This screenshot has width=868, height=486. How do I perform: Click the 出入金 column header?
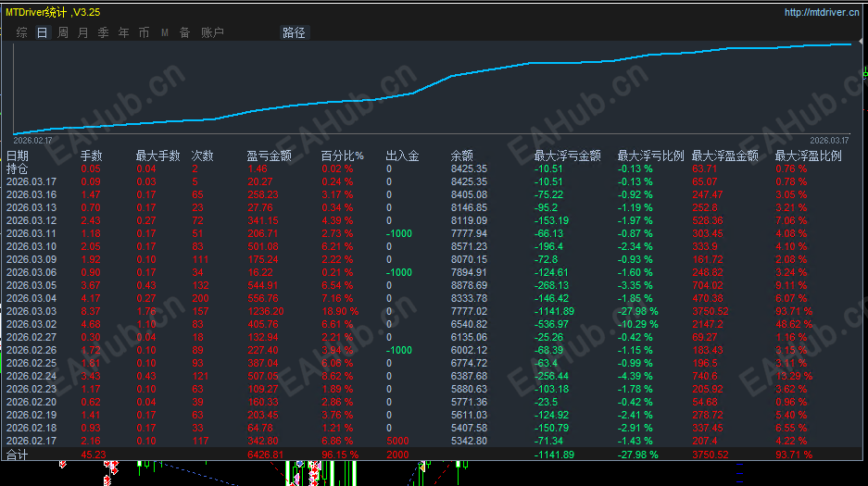(x=402, y=156)
